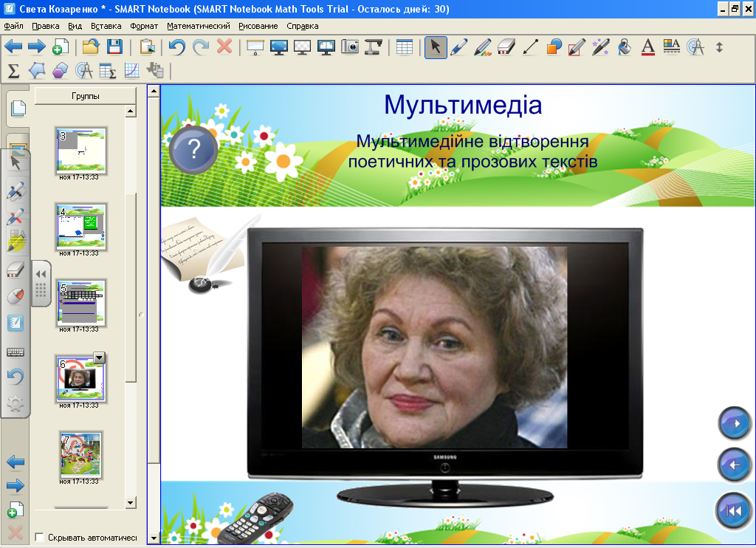Toggle Скрывать автоматически checkbox
This screenshot has width=756, height=548.
(x=40, y=537)
